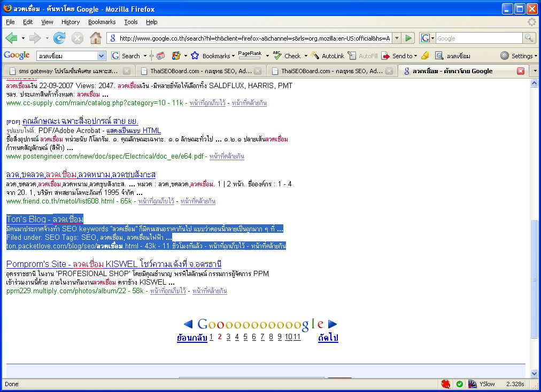Image resolution: width=541 pixels, height=392 pixels.
Task: Close the sms gateway tab
Action: 127,71
